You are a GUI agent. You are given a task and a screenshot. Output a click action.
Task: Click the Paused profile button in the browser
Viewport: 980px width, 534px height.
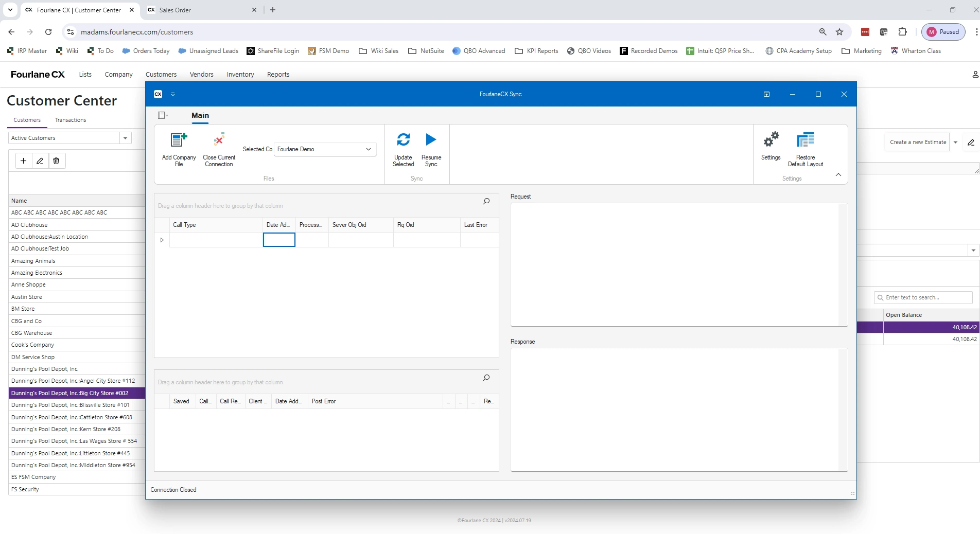coord(943,32)
